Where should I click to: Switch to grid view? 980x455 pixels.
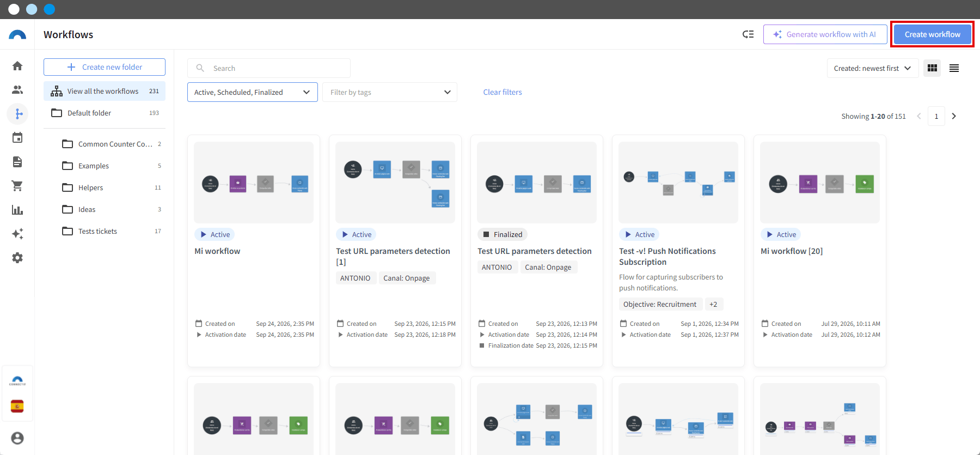(932, 68)
